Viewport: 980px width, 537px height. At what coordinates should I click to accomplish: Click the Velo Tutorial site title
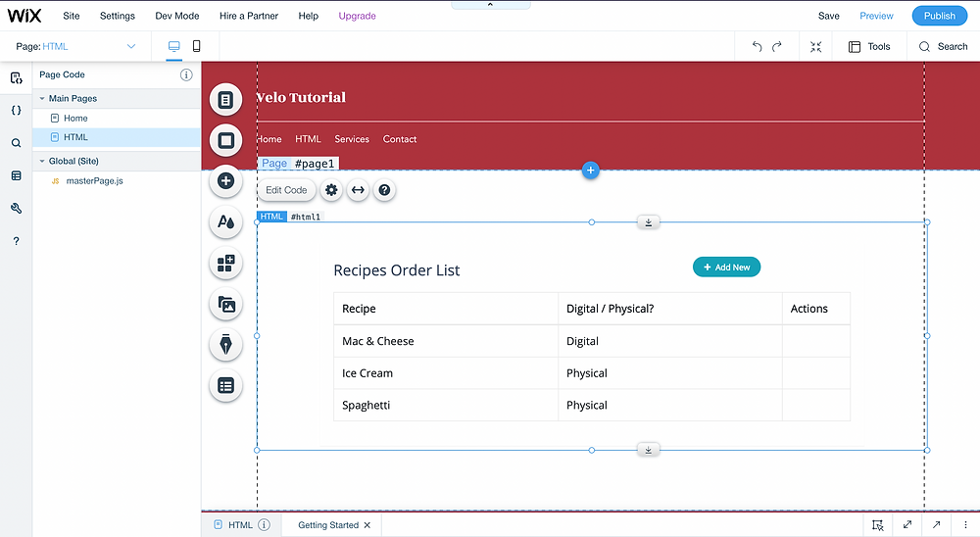pos(301,98)
